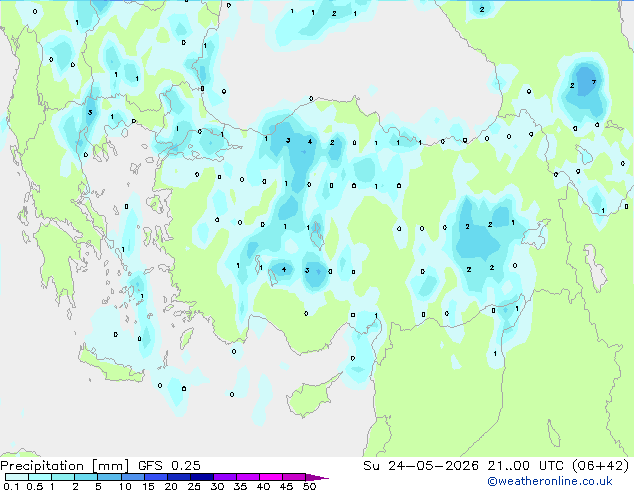634x490 pixels.
Task: Open the weatheronline.co.uk link
Action: coord(550,481)
